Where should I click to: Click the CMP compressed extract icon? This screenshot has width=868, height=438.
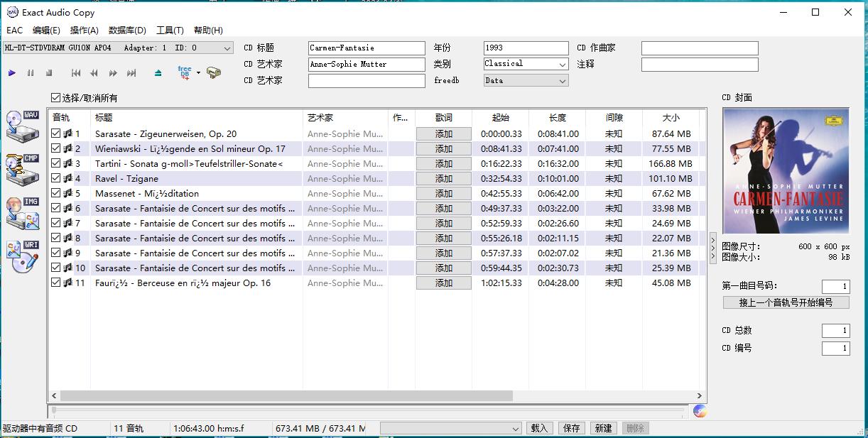click(x=22, y=169)
